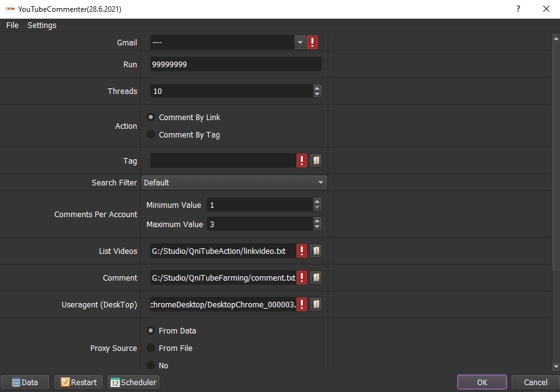
Task: Click red warning icon in Comment field
Action: [302, 278]
